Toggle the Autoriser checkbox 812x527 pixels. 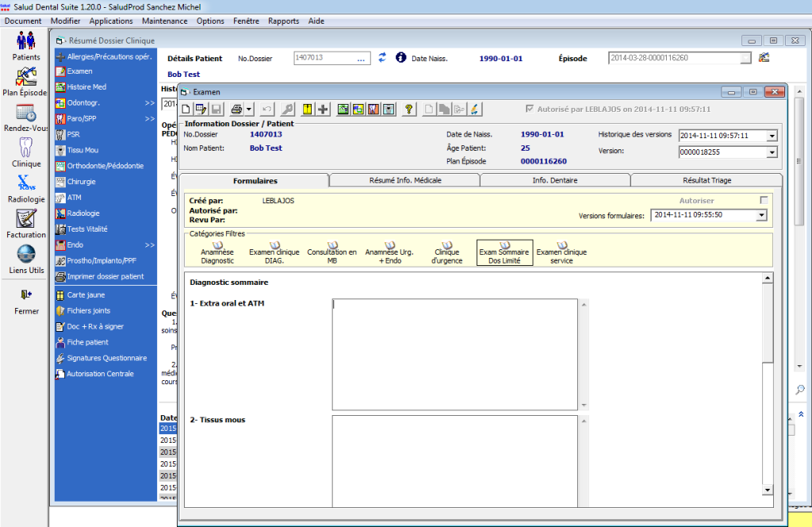(764, 200)
